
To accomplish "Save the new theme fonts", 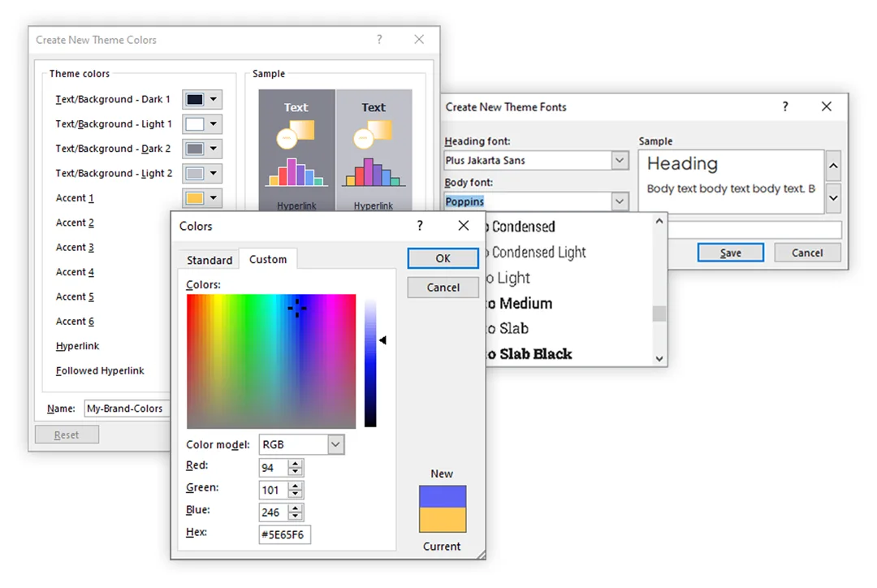I will coord(731,253).
